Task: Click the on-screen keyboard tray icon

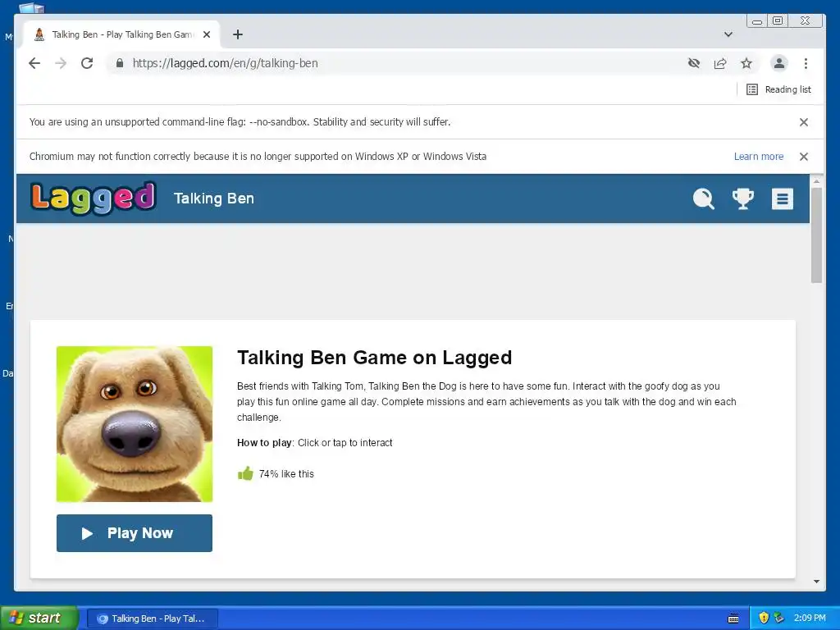Action: (x=734, y=619)
